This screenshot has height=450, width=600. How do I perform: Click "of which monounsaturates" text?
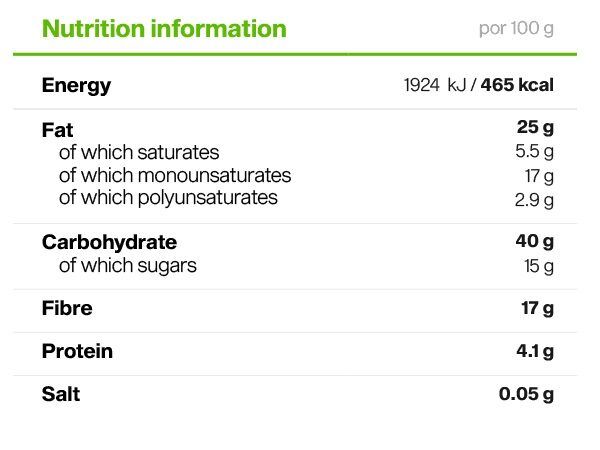pyautogui.click(x=175, y=176)
